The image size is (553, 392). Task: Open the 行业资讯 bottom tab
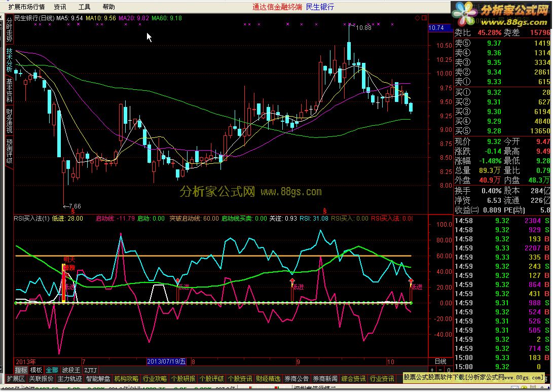(x=382, y=379)
